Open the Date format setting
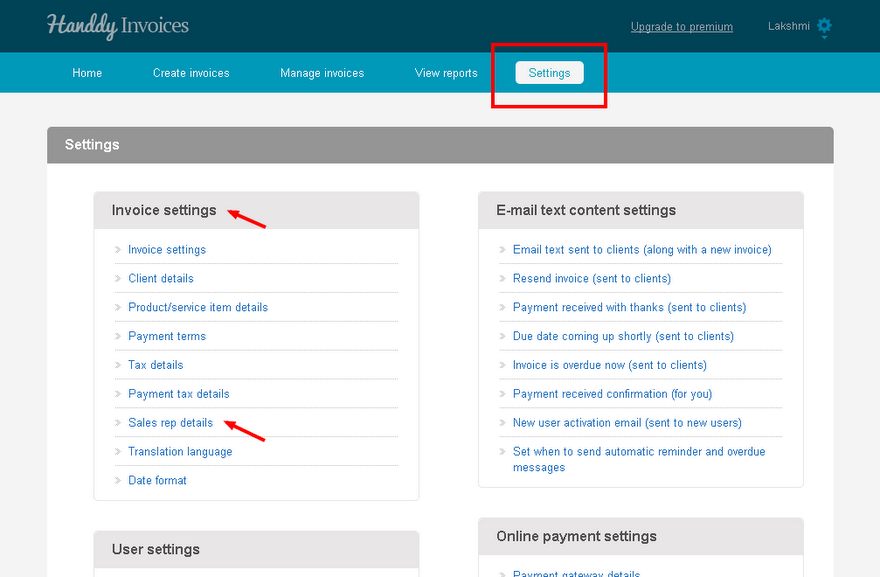This screenshot has width=880, height=577. click(x=157, y=480)
